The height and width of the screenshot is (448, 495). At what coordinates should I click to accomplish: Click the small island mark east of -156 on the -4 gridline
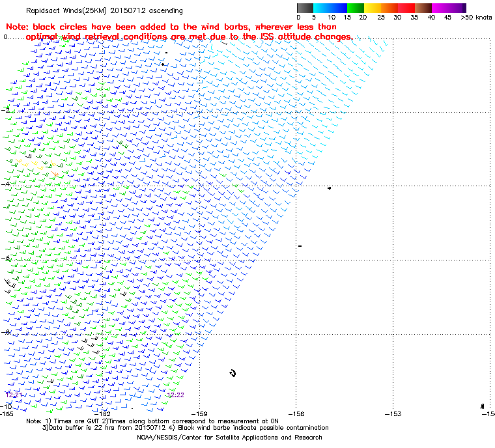coord(330,188)
